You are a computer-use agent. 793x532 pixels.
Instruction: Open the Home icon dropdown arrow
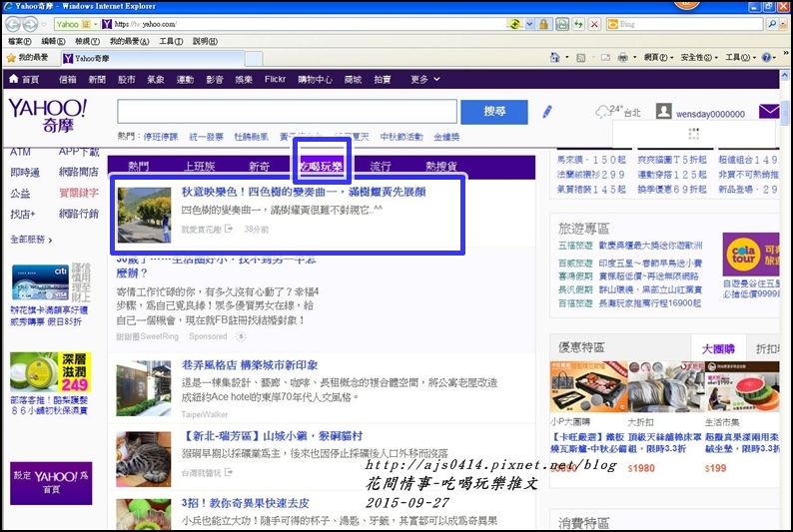point(566,57)
